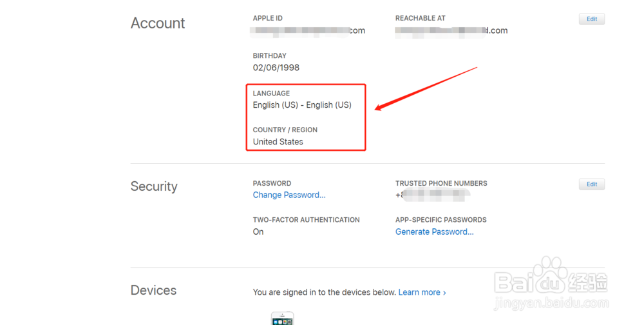This screenshot has width=644, height=325.
Task: Open the Change Password link
Action: (289, 195)
